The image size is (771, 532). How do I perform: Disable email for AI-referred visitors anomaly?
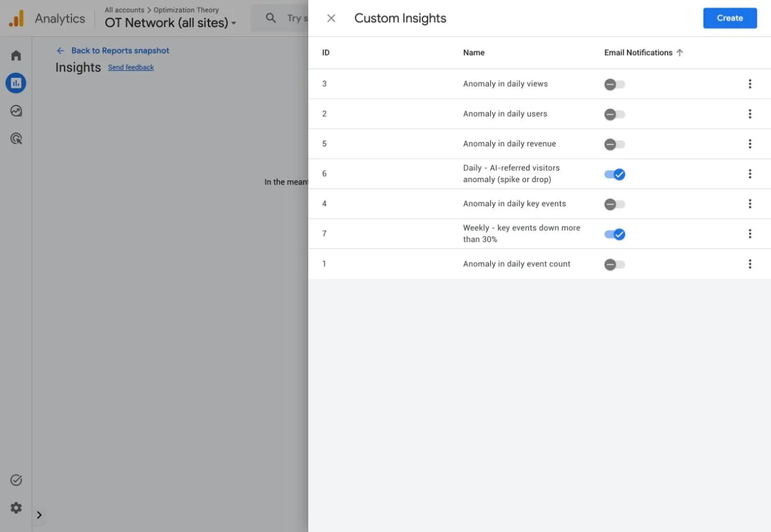[x=615, y=174]
